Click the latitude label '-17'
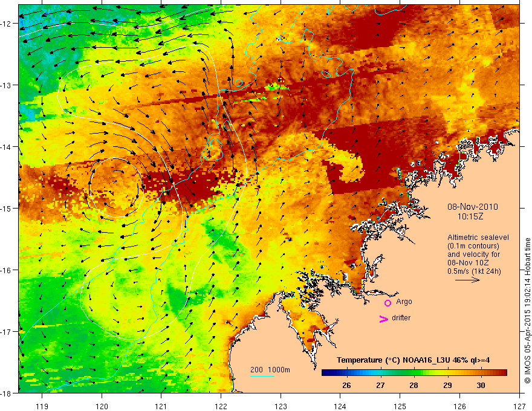This screenshot has width=532, height=411. [7, 332]
